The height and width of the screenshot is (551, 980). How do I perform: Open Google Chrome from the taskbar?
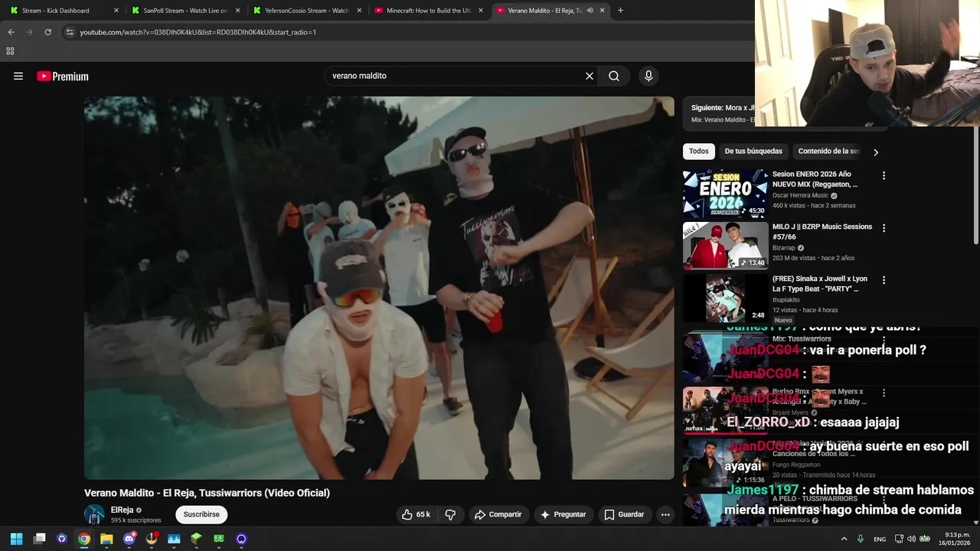[84, 539]
